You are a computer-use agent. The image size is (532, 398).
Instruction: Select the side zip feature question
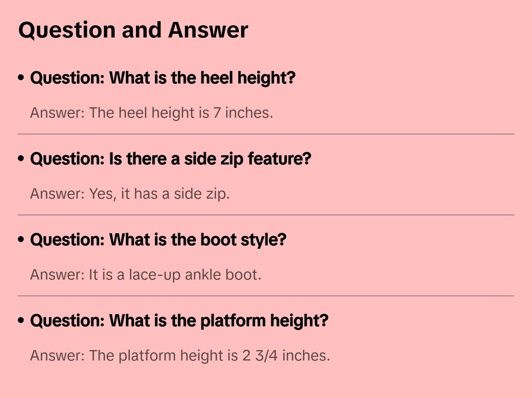coord(171,159)
